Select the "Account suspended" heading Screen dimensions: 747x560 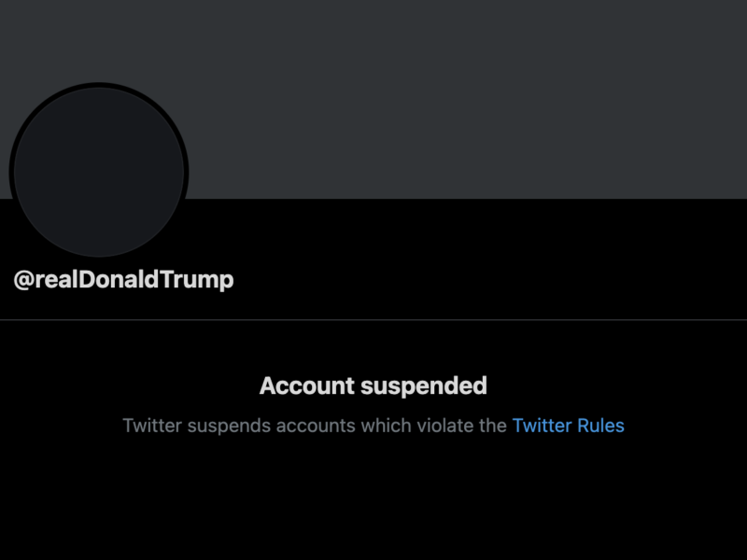pos(373,385)
